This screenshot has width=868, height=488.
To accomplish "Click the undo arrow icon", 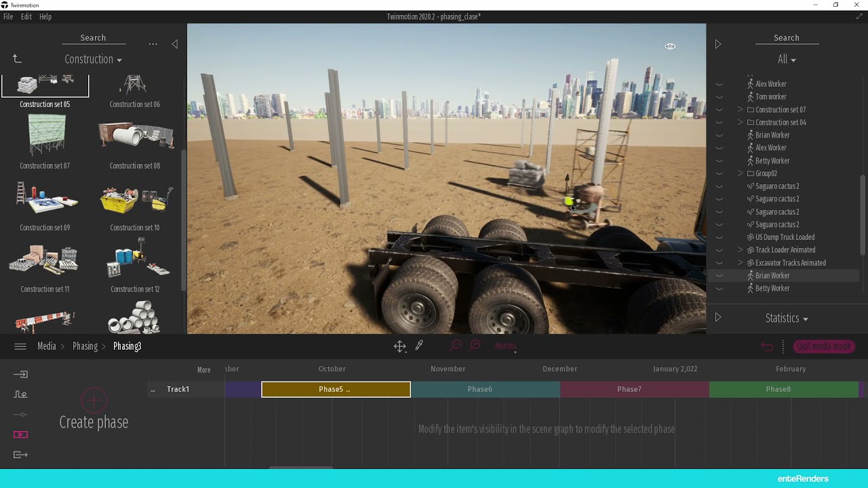I will [767, 346].
